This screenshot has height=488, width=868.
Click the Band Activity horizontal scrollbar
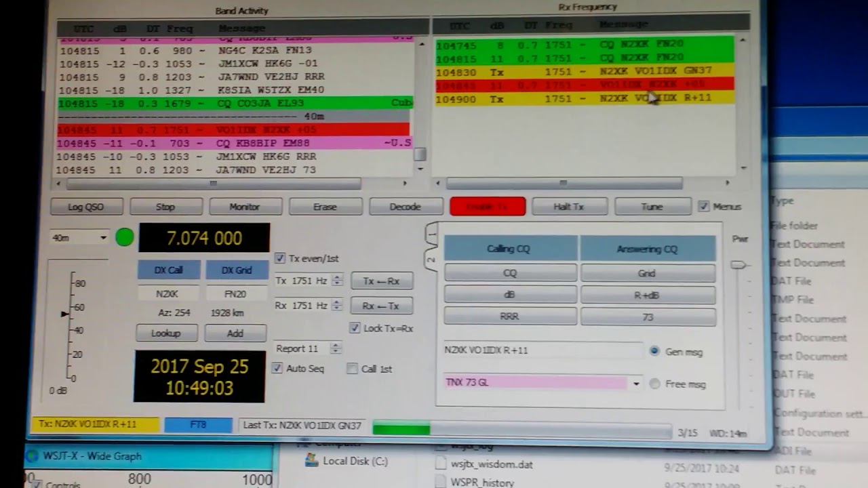coord(213,184)
